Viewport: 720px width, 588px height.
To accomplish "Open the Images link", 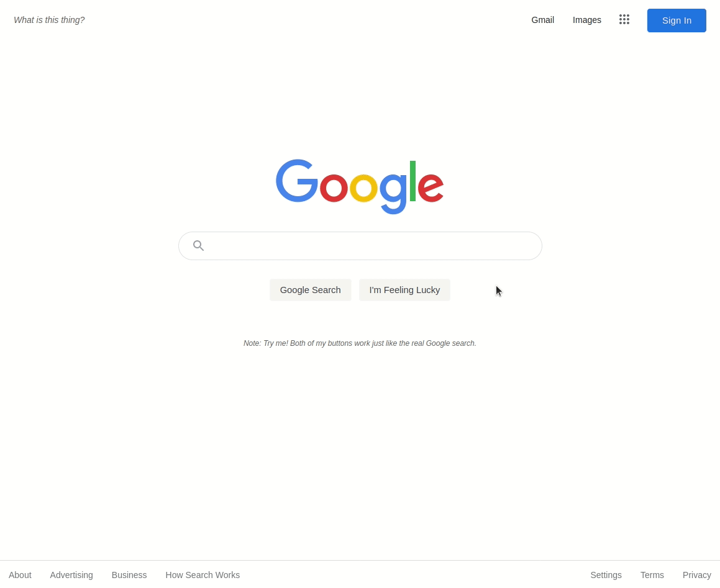I will coord(587,20).
